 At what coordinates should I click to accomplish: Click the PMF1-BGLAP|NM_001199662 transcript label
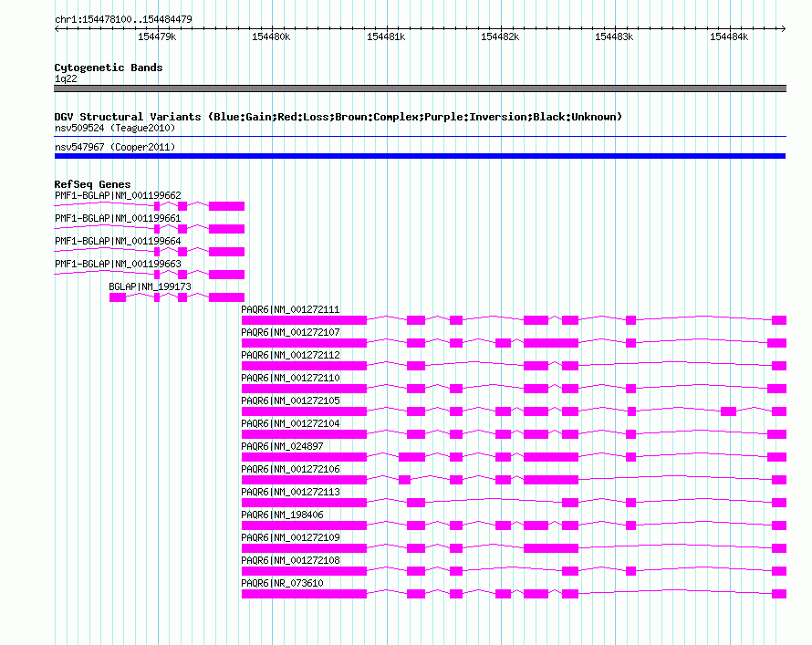pos(118,195)
